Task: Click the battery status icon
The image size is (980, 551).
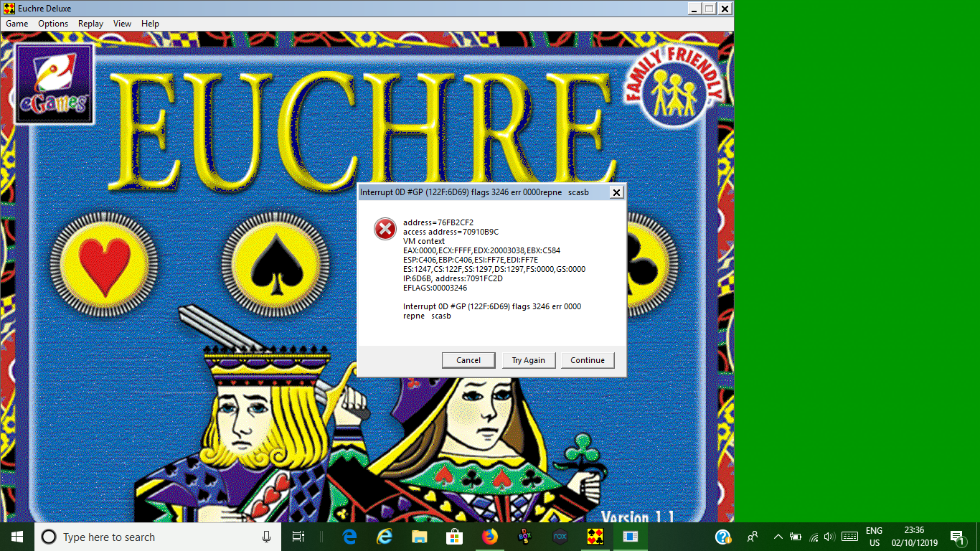Action: 796,537
